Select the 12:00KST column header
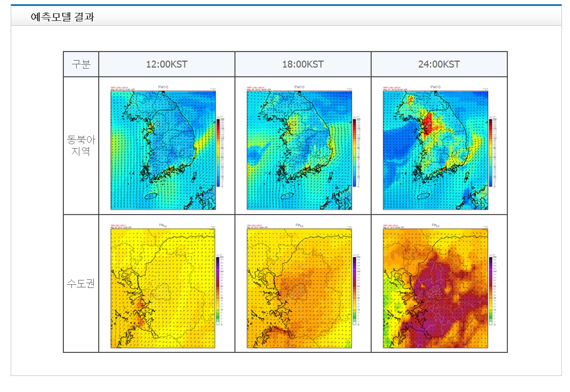 click(167, 64)
